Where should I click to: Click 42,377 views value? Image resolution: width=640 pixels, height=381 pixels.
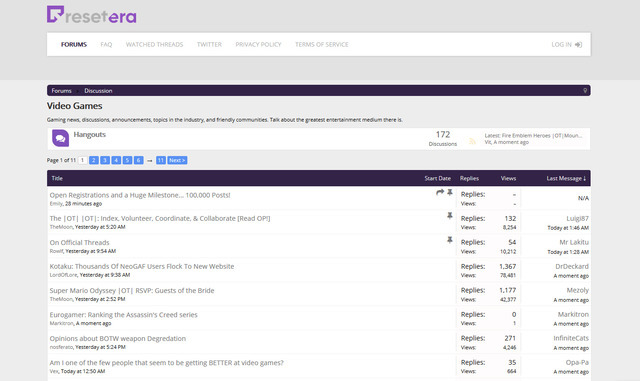[508, 300]
